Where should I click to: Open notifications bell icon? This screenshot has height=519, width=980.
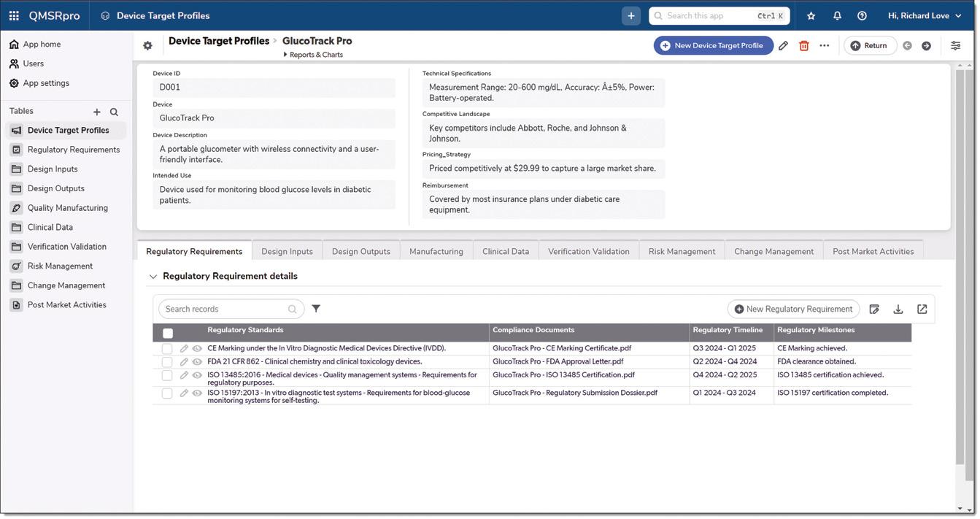click(837, 15)
